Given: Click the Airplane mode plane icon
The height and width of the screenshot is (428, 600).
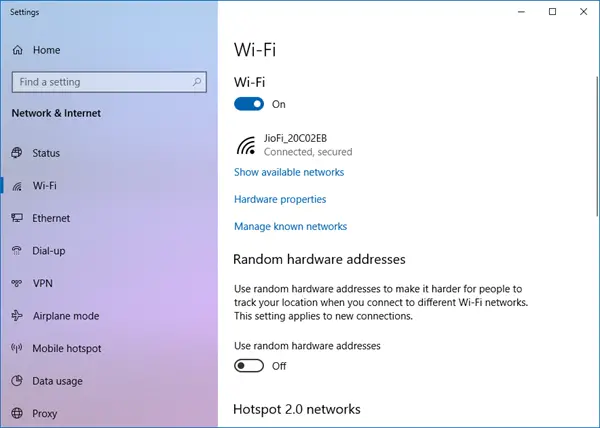Looking at the screenshot, I should coord(17,316).
